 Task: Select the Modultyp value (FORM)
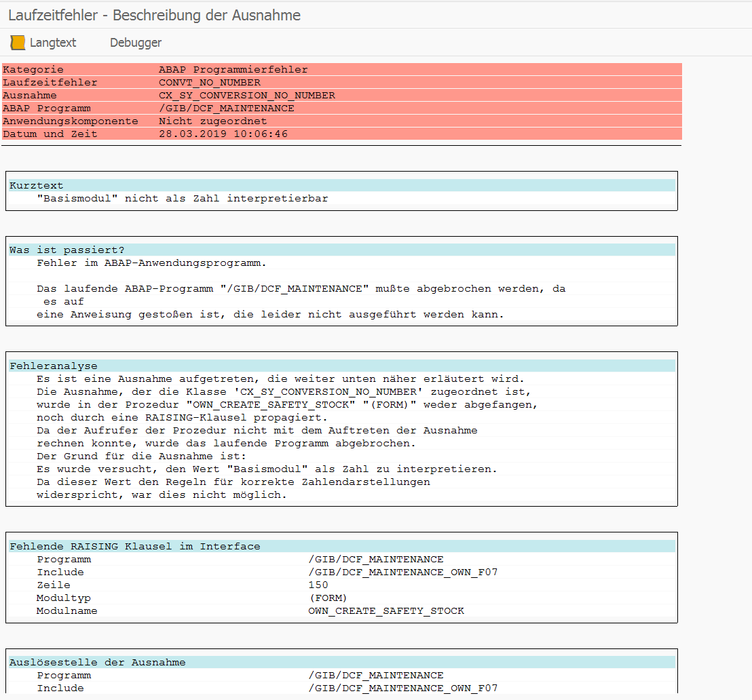coord(327,598)
